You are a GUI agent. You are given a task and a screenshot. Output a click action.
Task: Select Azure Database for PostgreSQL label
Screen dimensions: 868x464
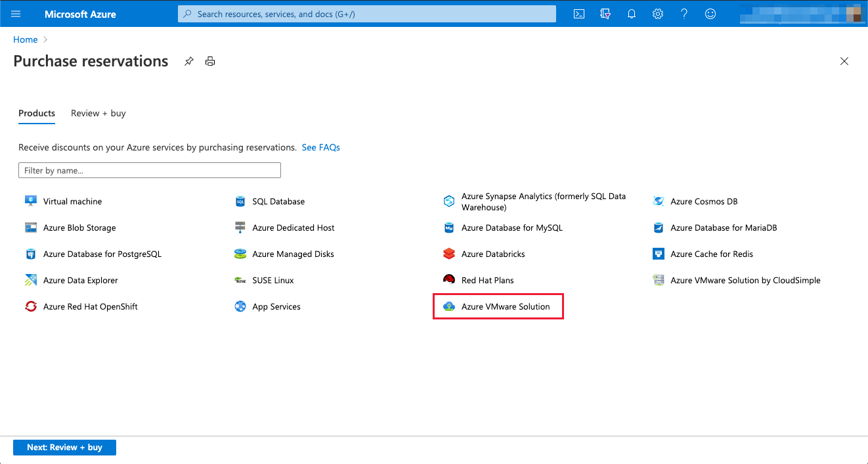pos(102,254)
